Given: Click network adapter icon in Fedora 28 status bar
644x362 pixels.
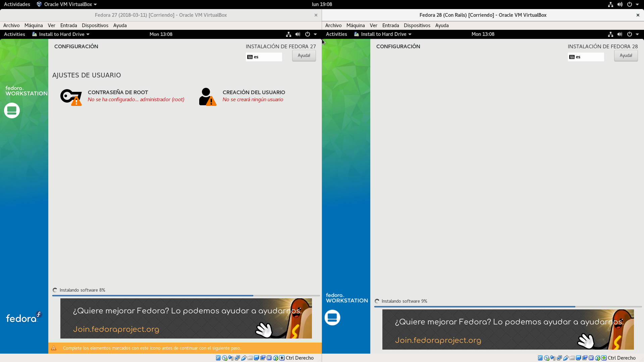Looking at the screenshot, I should point(559,358).
